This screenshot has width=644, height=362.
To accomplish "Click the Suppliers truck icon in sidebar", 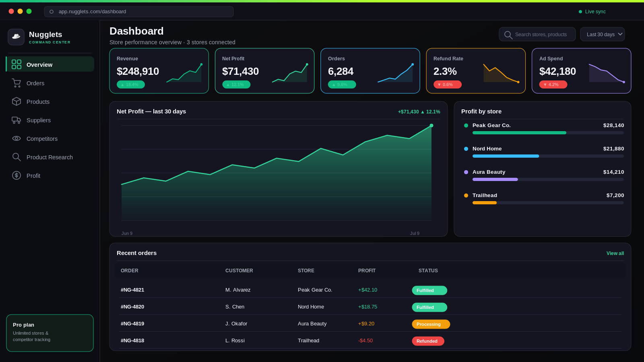I will [17, 120].
